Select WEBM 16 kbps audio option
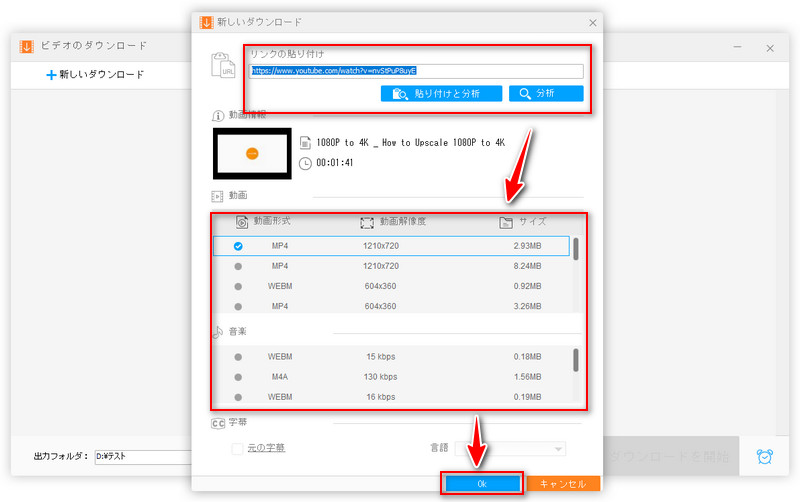Viewport: 800px width, 502px height. click(238, 397)
